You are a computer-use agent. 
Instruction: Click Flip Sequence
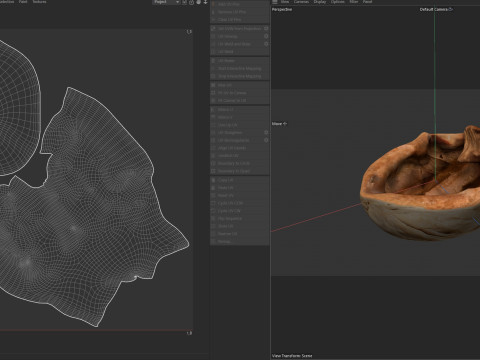(x=239, y=219)
